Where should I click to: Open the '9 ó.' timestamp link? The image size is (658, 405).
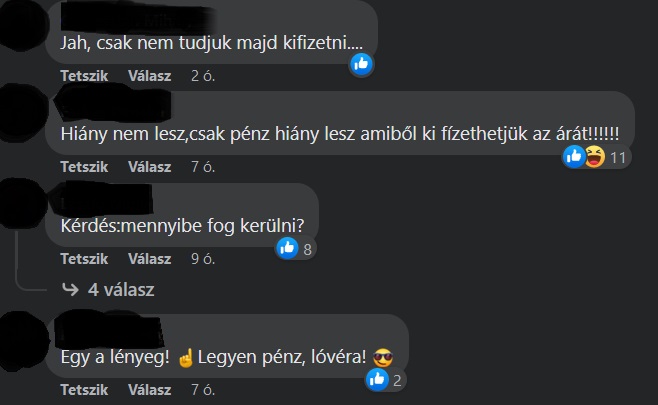(203, 259)
